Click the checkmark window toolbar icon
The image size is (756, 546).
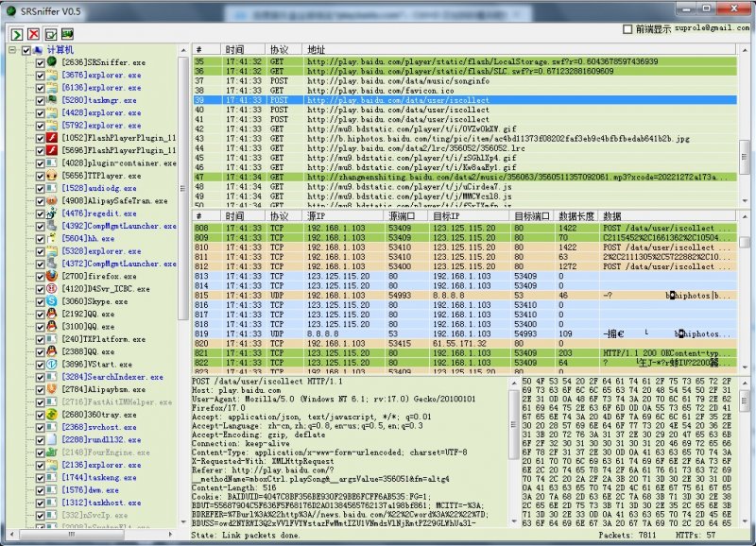51,34
